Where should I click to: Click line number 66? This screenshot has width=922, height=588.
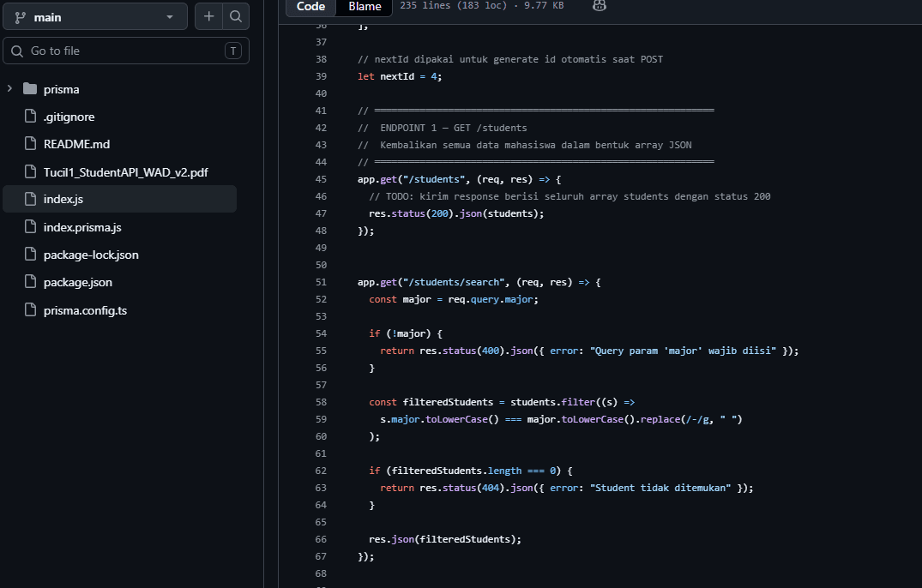point(321,539)
